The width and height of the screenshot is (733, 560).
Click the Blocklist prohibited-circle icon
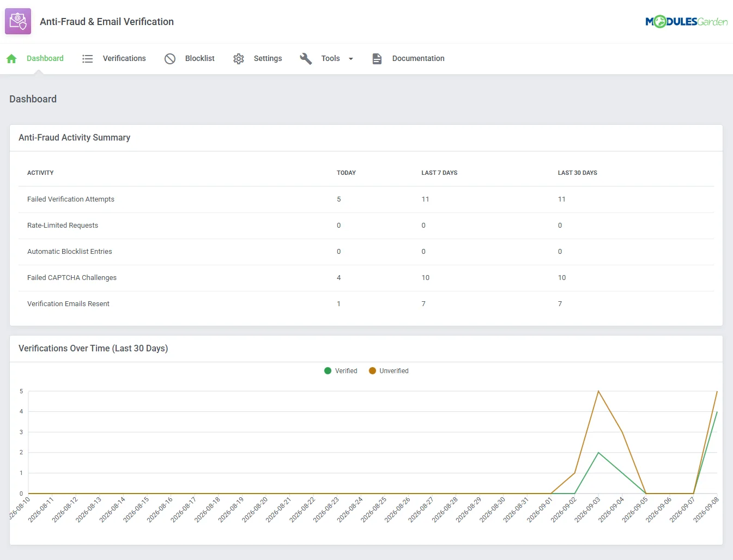click(170, 59)
